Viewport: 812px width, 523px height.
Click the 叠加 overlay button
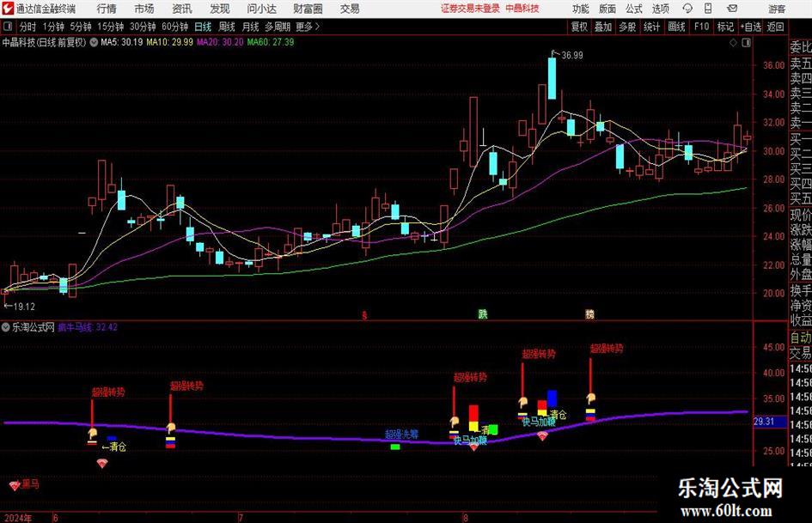(603, 27)
